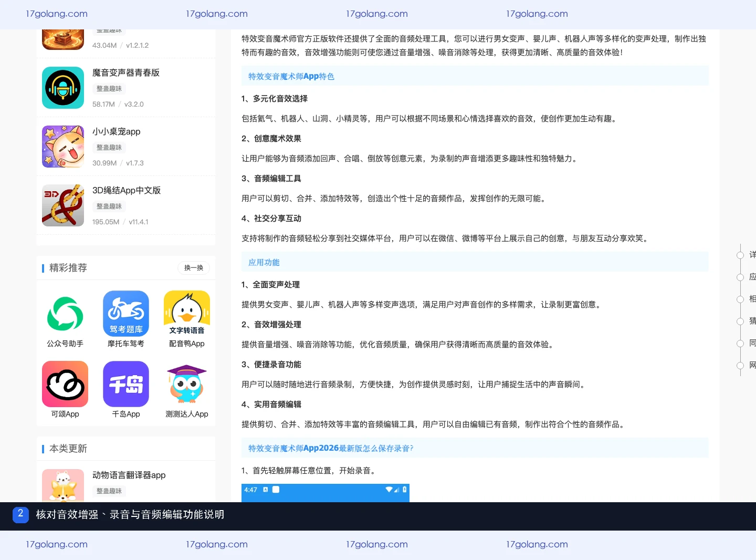Screen dimensions: 756x560
Task: Visit the 3D绳结App中文版 title link
Action: tap(127, 190)
